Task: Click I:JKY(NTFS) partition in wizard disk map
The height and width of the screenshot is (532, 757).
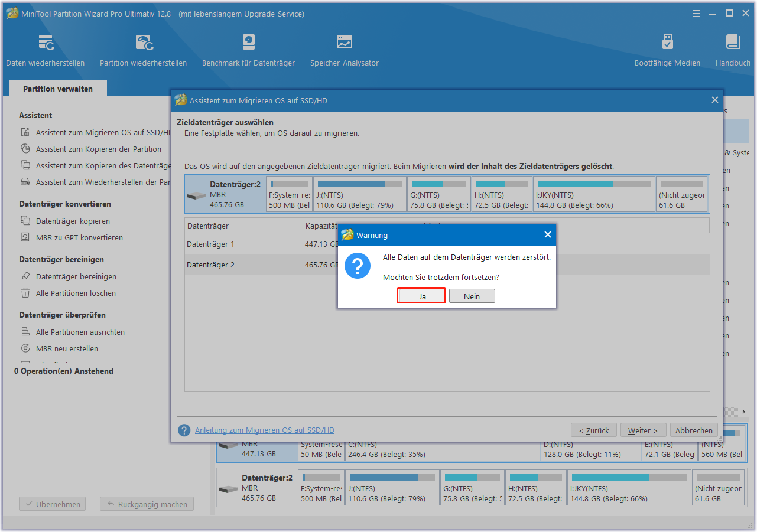Action: [594, 194]
